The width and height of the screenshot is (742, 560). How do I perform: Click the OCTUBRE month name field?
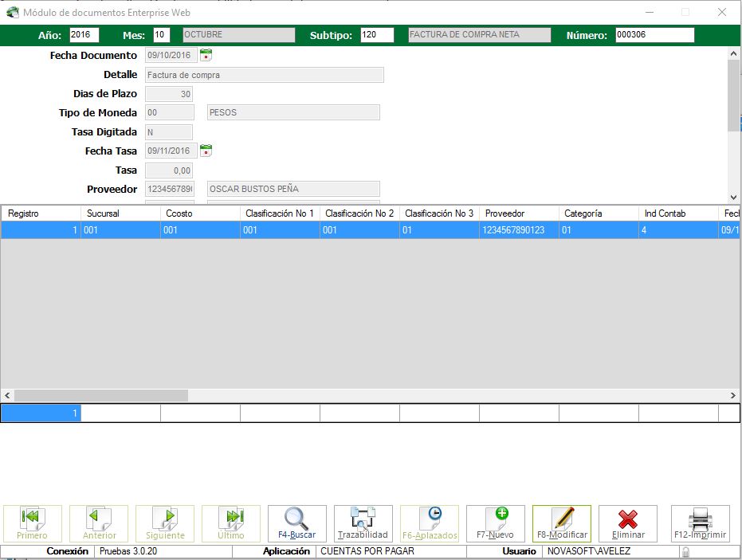[239, 34]
